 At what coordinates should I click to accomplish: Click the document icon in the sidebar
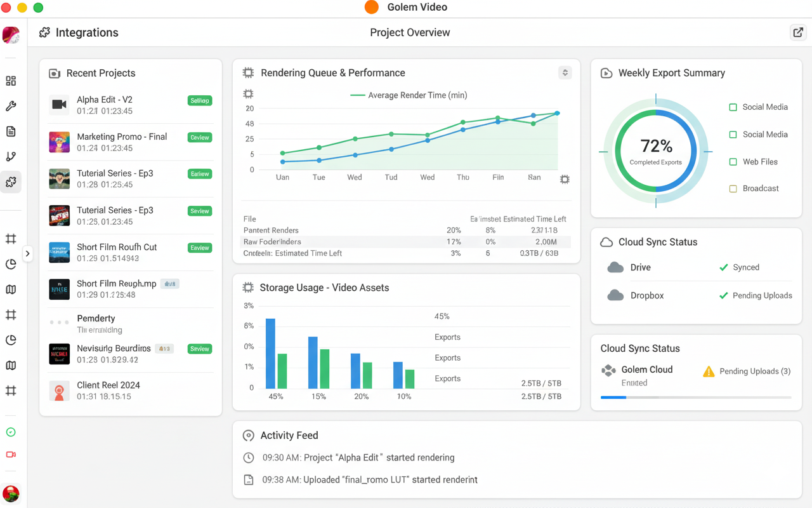click(x=11, y=131)
